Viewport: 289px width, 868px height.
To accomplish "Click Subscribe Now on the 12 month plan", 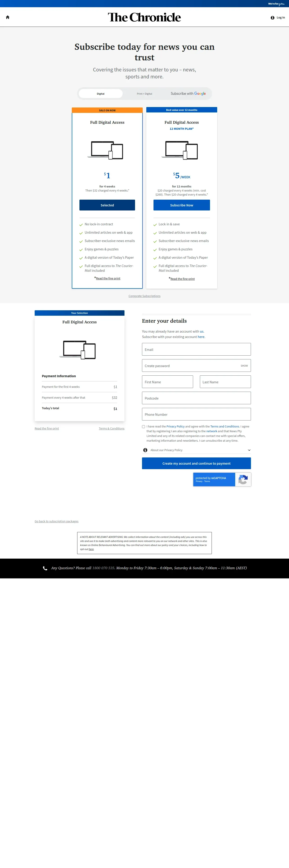I will point(182,205).
